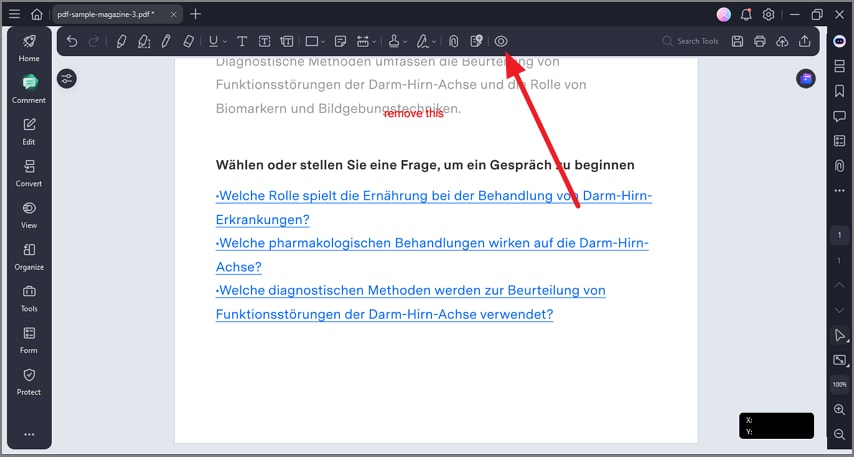854x457 pixels.
Task: Select the Text Callout tool
Action: (286, 41)
